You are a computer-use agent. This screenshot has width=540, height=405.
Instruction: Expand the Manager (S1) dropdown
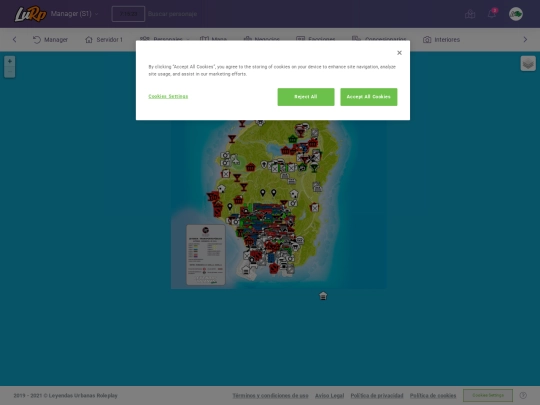tap(74, 14)
